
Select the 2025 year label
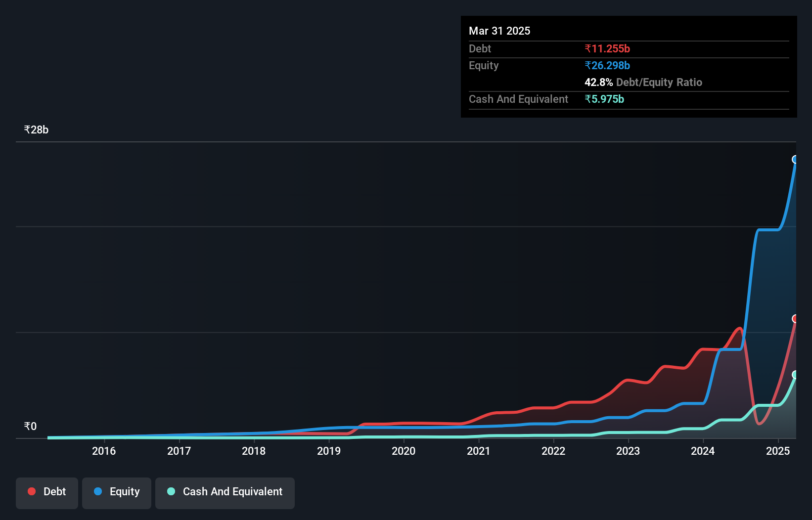[x=777, y=451]
